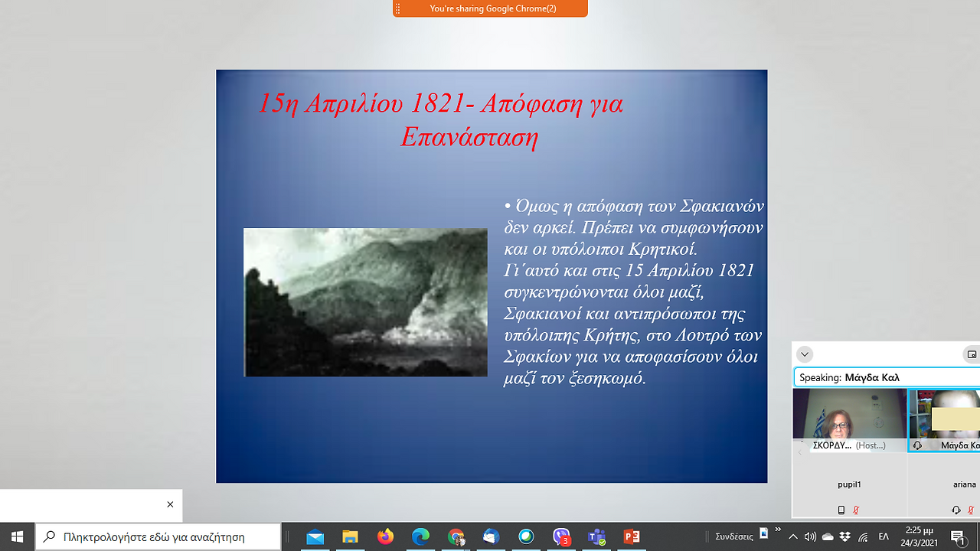
Task: Open the volume control in system tray
Action: [x=811, y=536]
